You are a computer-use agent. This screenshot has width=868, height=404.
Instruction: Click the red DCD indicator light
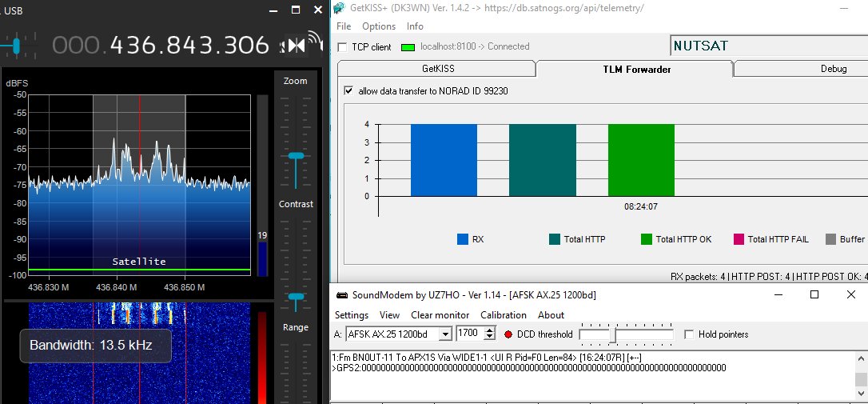coord(509,334)
